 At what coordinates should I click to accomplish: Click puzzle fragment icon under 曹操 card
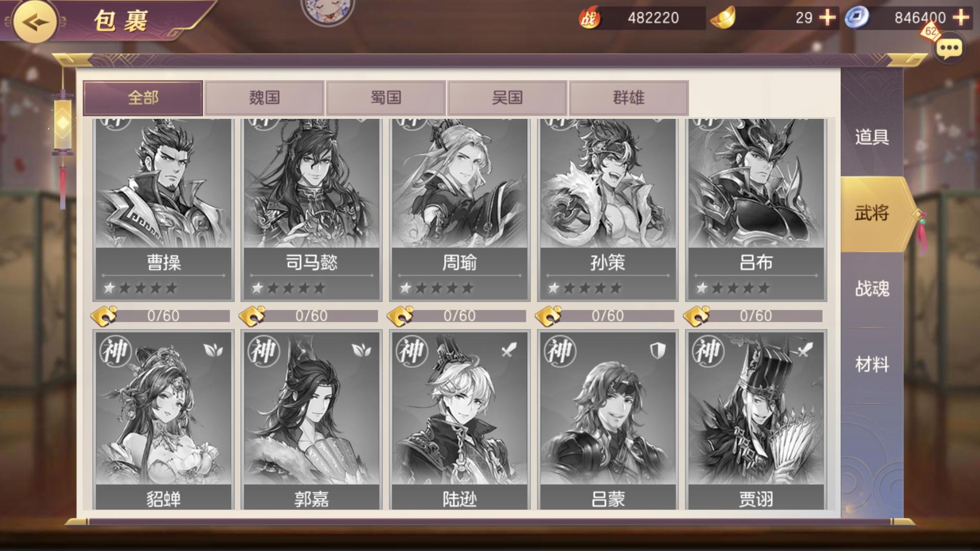point(104,316)
